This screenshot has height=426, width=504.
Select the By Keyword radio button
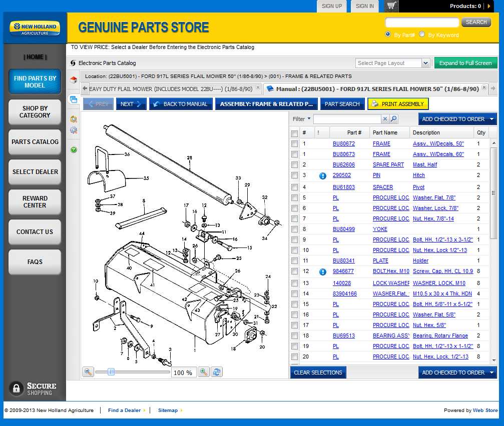tap(422, 34)
